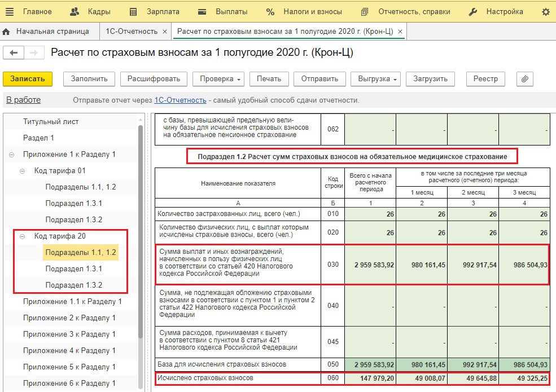
Task: Click the cell 49 645,88 in row 060
Action: [473, 378]
